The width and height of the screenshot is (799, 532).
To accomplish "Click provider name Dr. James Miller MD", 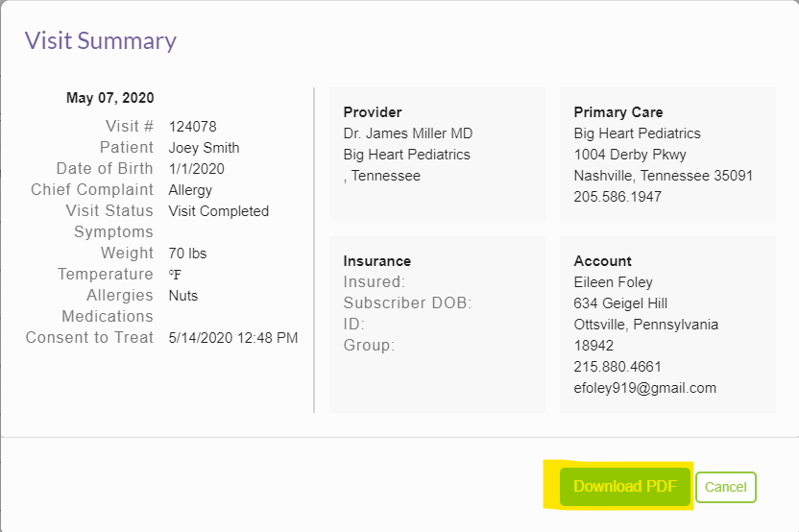I will click(407, 133).
